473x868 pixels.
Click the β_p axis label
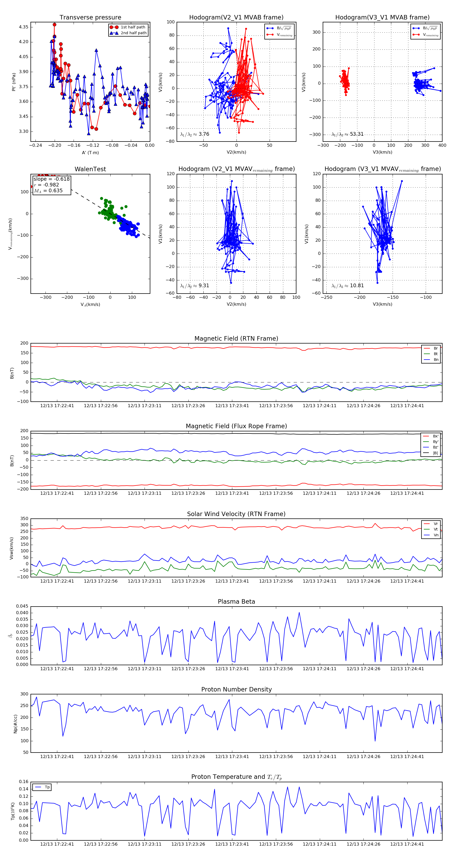(10, 636)
